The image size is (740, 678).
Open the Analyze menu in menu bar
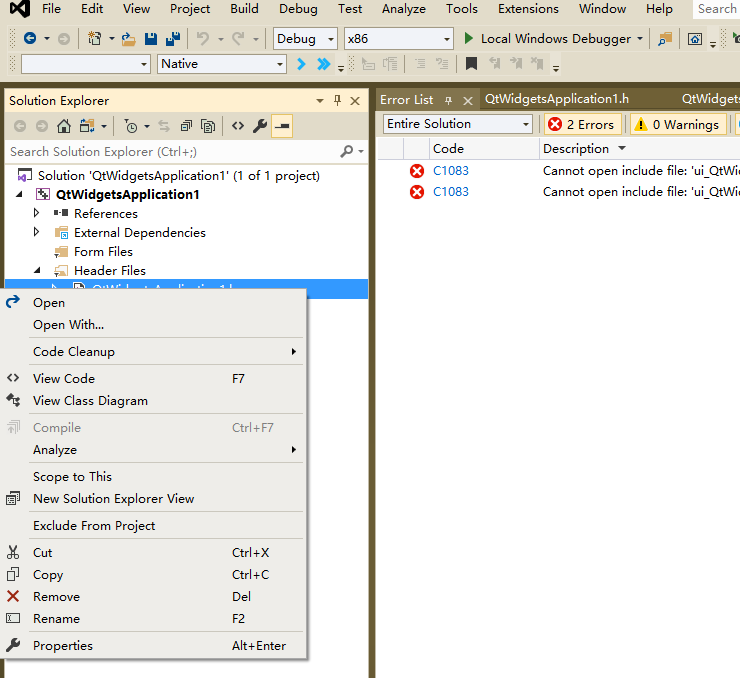coord(404,8)
